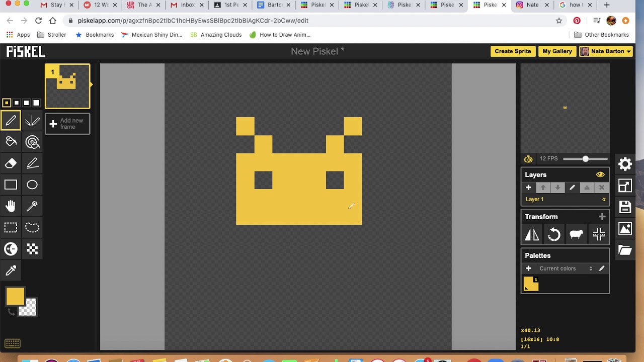Select the Circle tool

tap(32, 185)
